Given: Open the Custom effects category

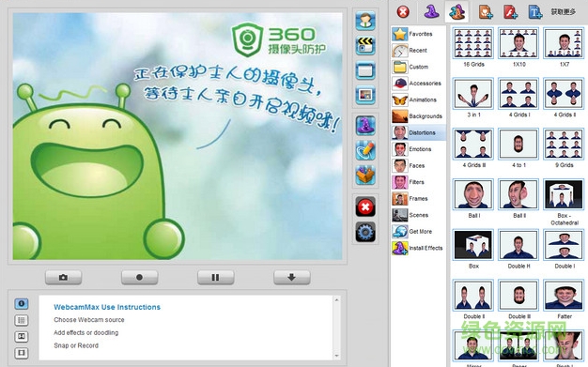Looking at the screenshot, I should [419, 67].
